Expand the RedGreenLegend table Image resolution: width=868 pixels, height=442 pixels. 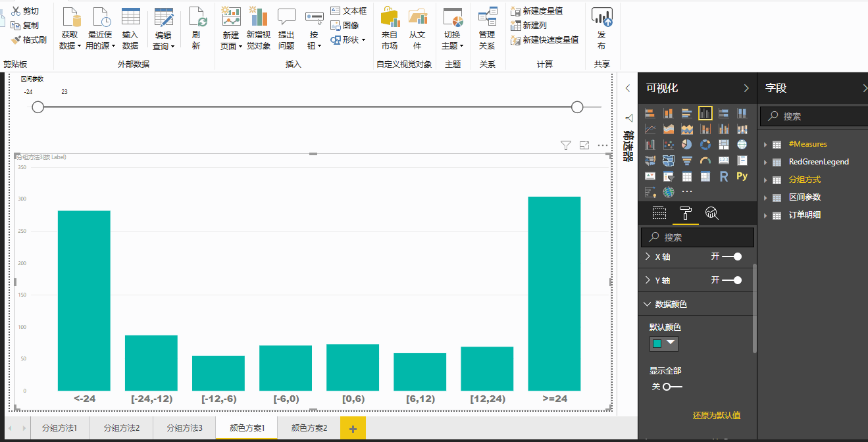pos(766,162)
